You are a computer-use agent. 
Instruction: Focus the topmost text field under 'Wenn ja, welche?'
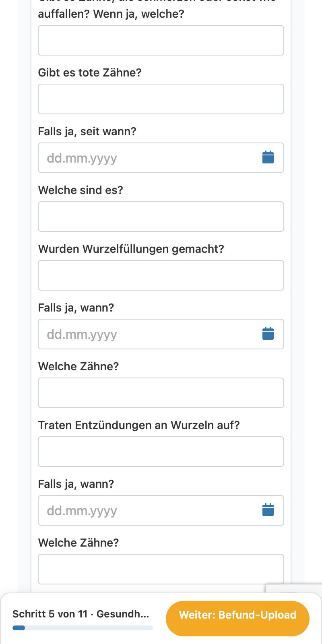(x=161, y=40)
